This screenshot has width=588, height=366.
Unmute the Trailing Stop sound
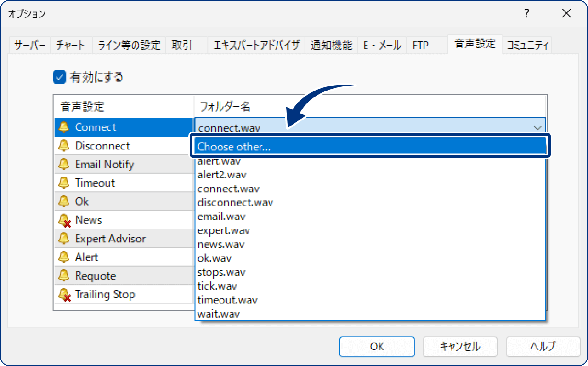(65, 294)
